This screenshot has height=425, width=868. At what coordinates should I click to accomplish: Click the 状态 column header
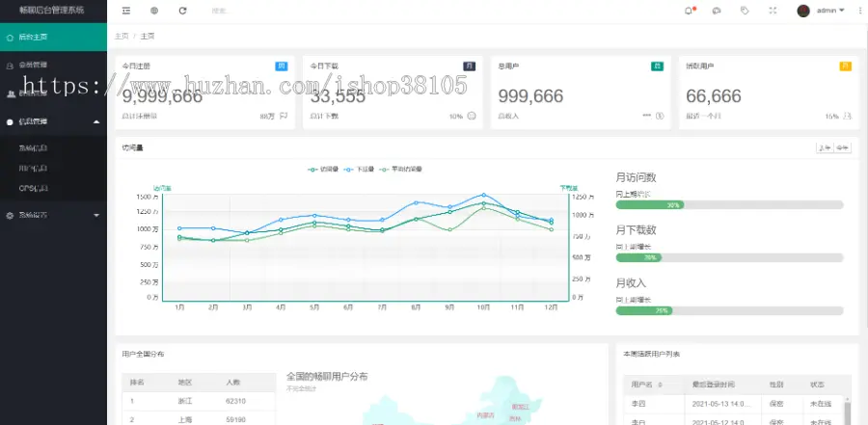817,385
